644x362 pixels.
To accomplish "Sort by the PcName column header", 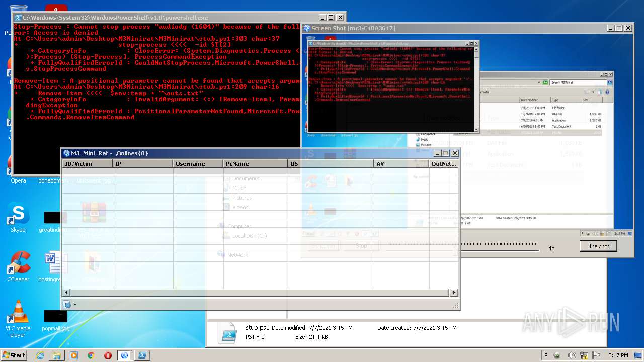I will point(255,164).
